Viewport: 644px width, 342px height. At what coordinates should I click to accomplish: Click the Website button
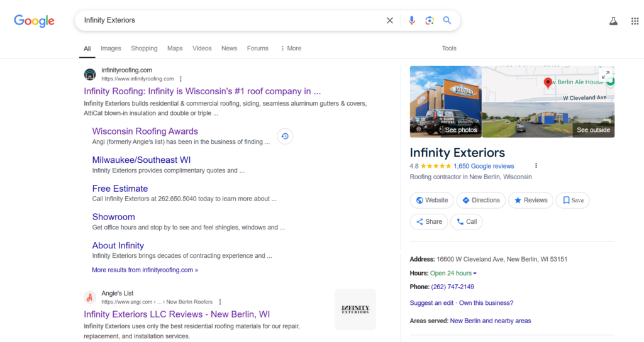[431, 201]
